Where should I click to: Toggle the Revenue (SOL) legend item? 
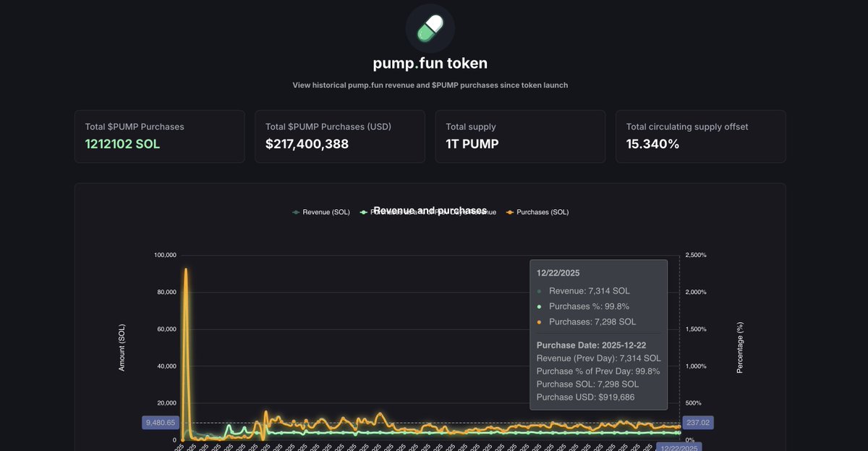coord(320,212)
